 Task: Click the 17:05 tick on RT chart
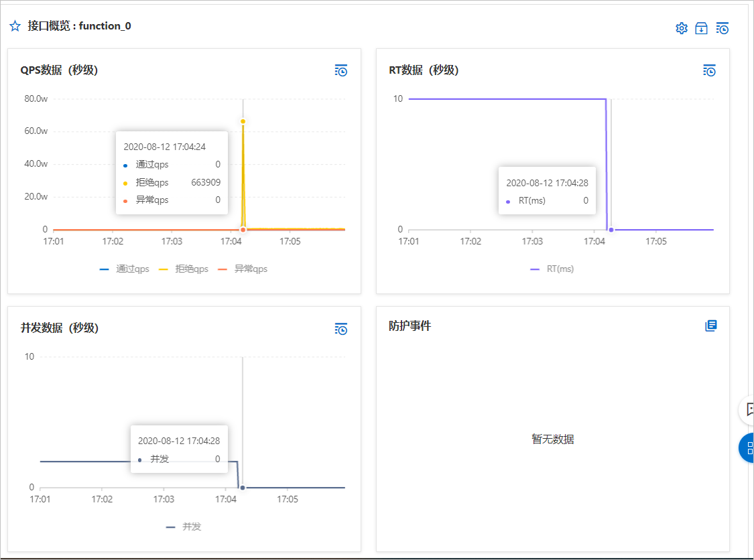click(x=656, y=241)
